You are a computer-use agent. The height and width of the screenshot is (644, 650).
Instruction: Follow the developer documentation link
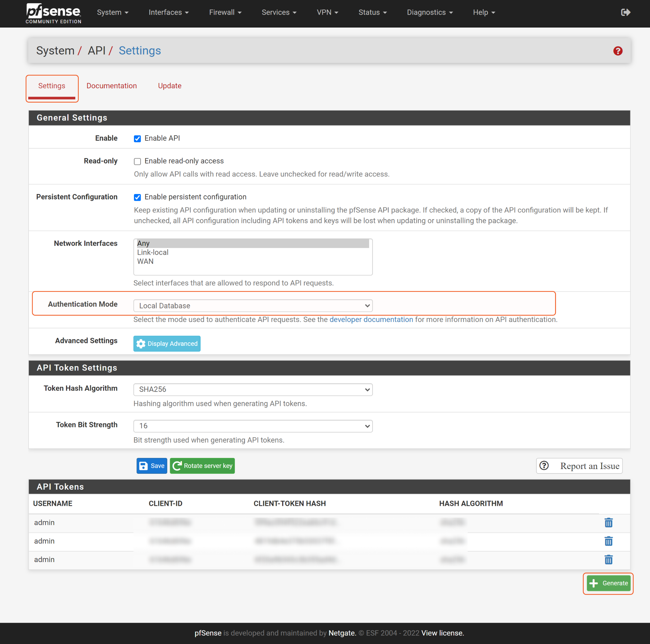371,319
